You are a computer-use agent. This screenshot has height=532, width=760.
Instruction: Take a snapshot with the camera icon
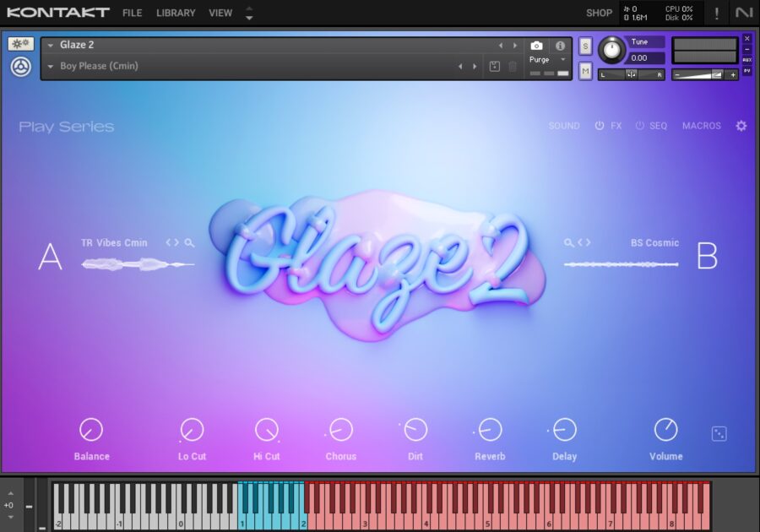coord(536,46)
